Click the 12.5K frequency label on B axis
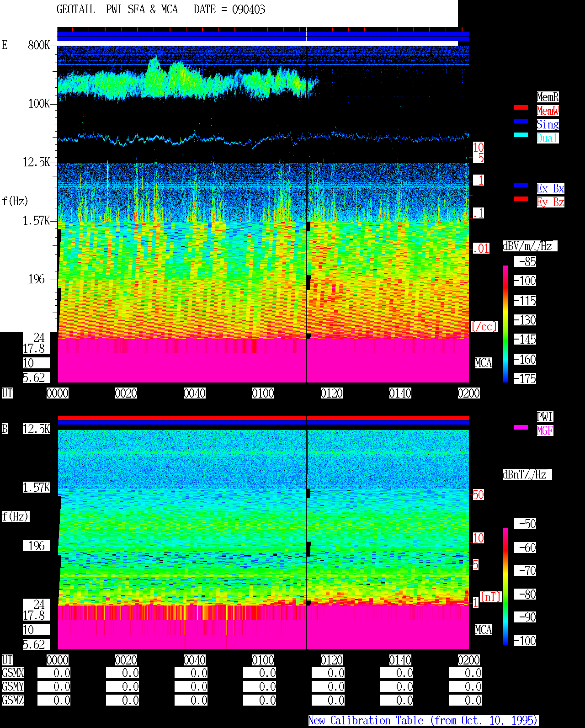585x728 pixels. coord(37,429)
